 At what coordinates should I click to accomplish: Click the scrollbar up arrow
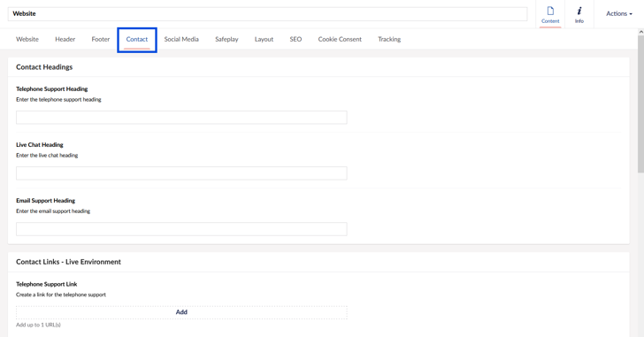pyautogui.click(x=640, y=32)
